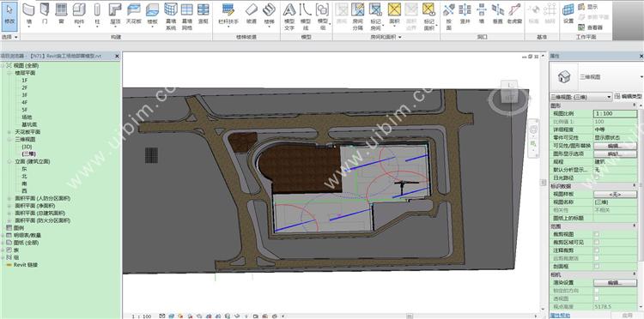644x319 pixels.
Task: Select the 墙 (Wall) tool
Action: point(28,14)
